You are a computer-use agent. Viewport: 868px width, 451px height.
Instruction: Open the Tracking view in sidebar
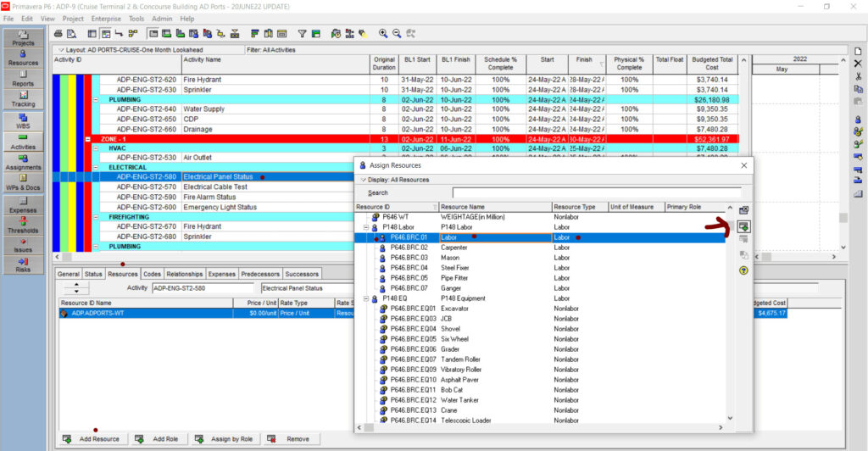click(x=23, y=99)
